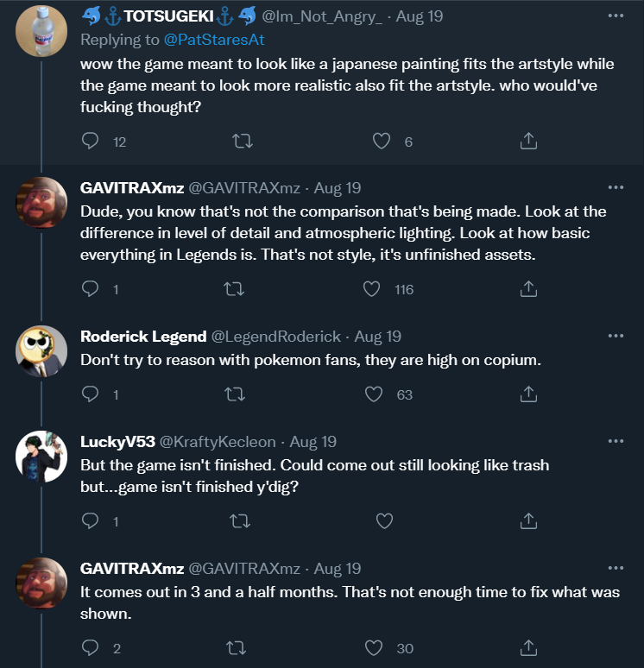This screenshot has height=668, width=644.
Task: Share Roderick Legend's tweet
Action: 528,394
